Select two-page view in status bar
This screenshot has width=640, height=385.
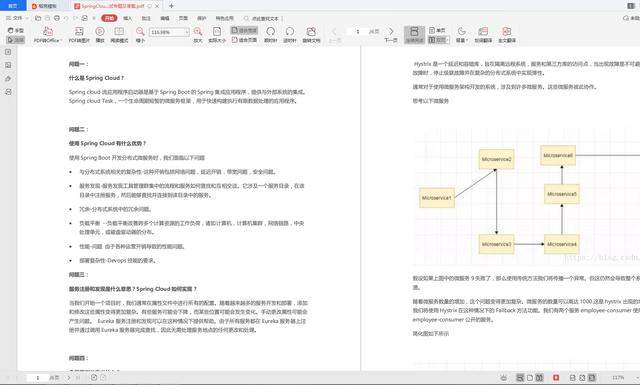[x=539, y=378]
